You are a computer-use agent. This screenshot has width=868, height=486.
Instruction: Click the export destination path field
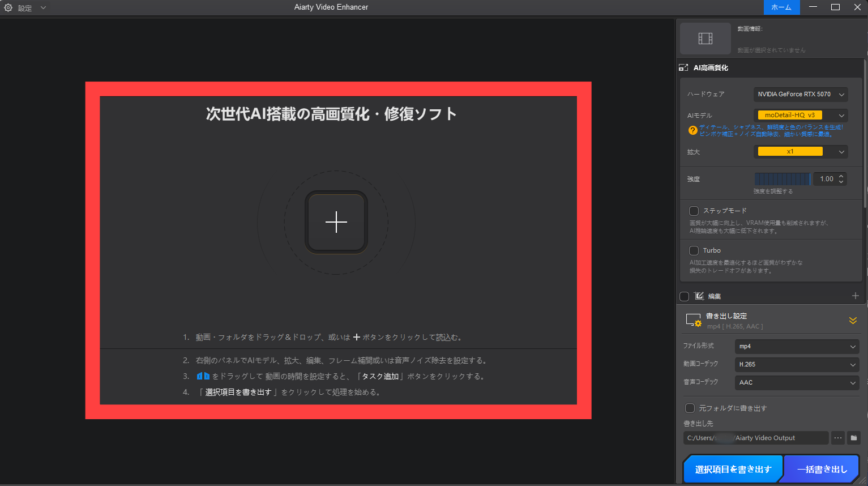[x=756, y=437]
